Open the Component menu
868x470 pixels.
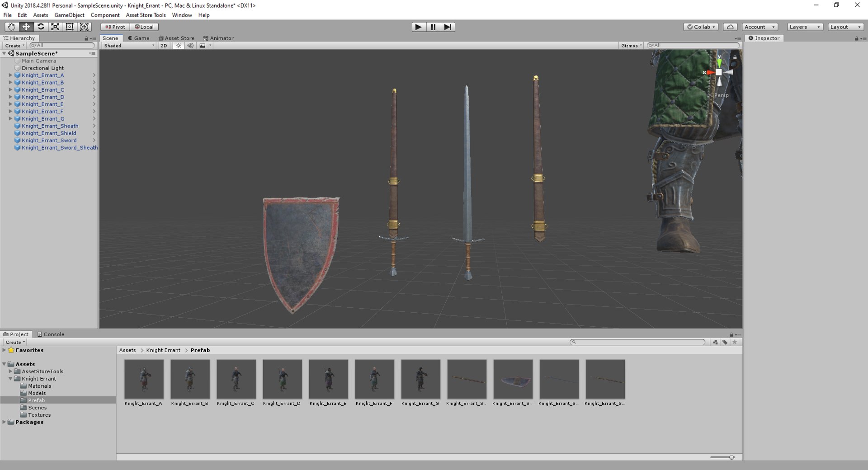point(105,15)
